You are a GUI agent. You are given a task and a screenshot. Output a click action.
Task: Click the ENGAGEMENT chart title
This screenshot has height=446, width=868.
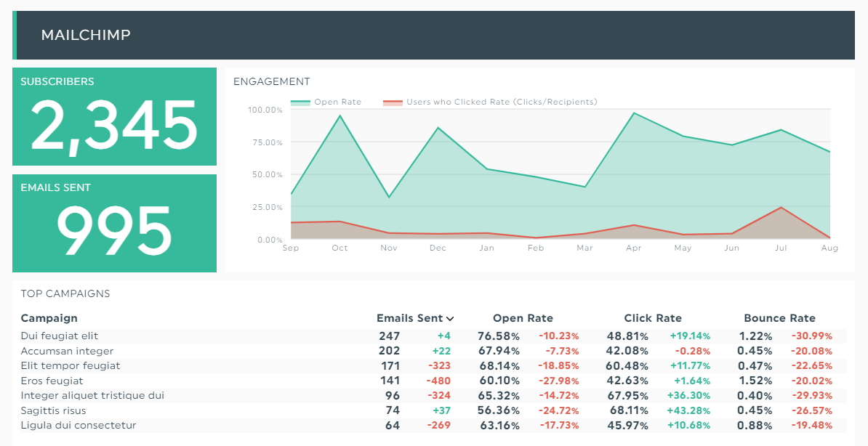[x=272, y=81]
